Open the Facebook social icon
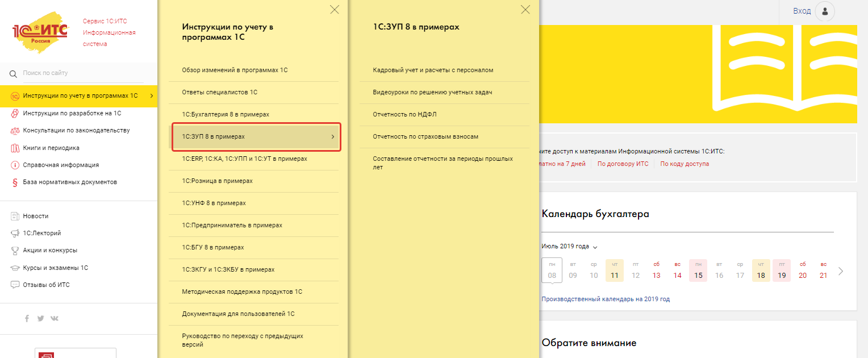The width and height of the screenshot is (868, 358). point(27,319)
